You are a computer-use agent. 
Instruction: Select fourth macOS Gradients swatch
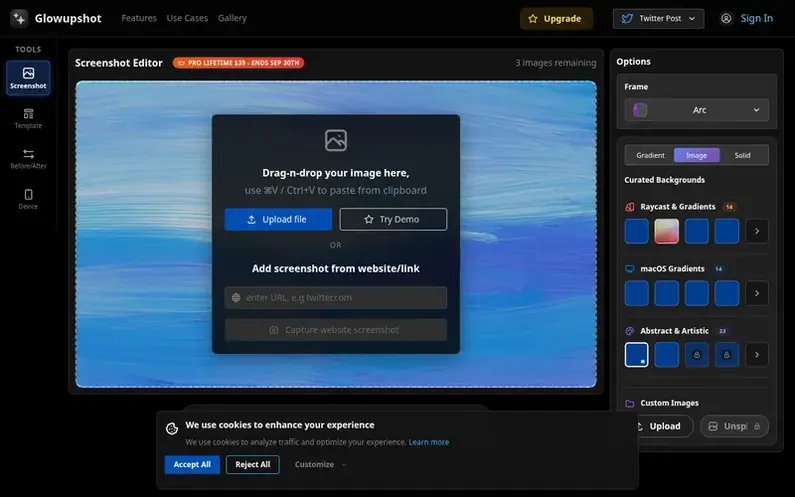727,293
